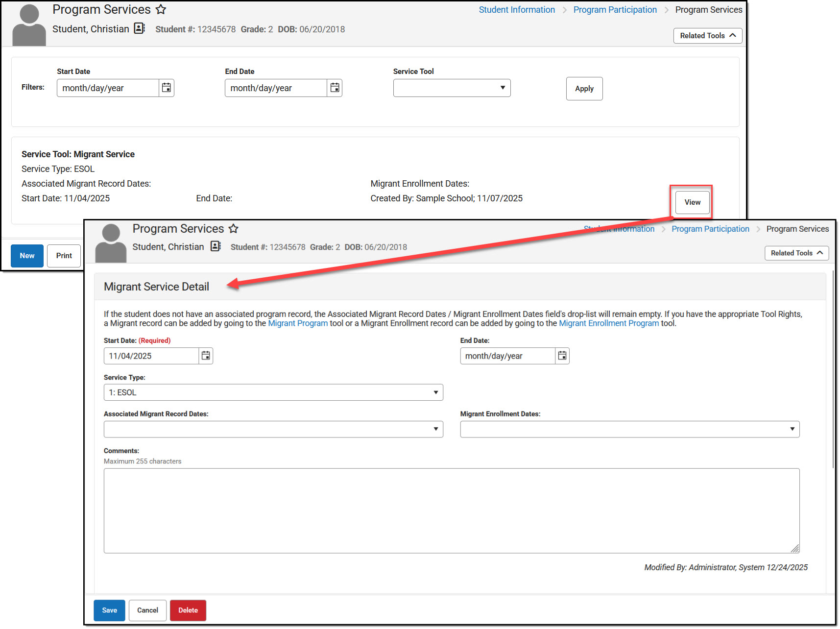Delete the Migrant Service record
Image resolution: width=840 pixels, height=629 pixels.
(x=188, y=610)
